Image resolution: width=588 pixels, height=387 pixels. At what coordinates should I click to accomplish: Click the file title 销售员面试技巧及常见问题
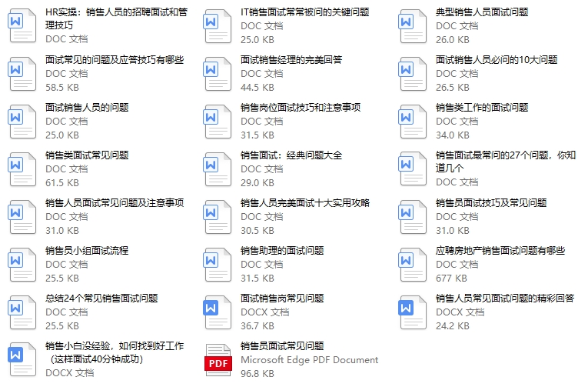(x=491, y=203)
